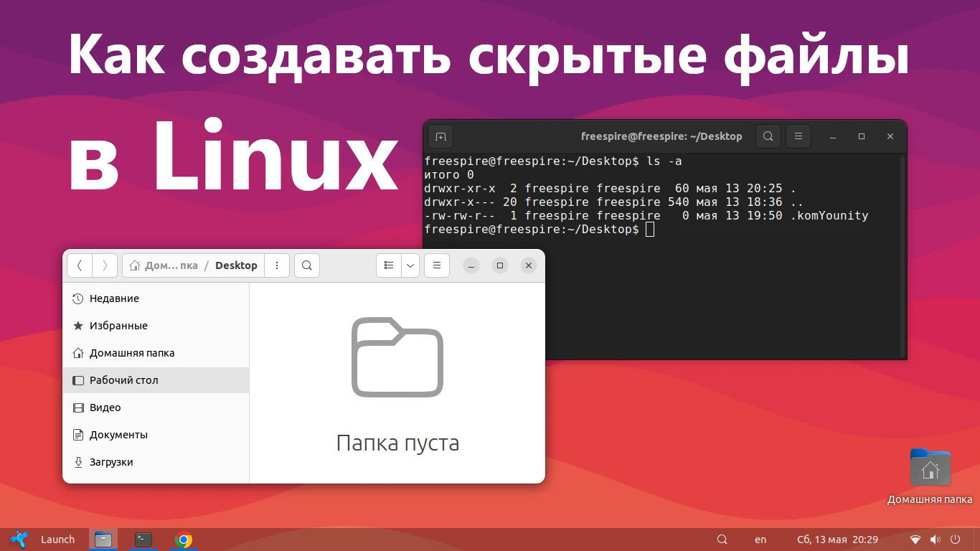The height and width of the screenshot is (551, 980).
Task: Open Избранные in sidebar
Action: point(156,326)
